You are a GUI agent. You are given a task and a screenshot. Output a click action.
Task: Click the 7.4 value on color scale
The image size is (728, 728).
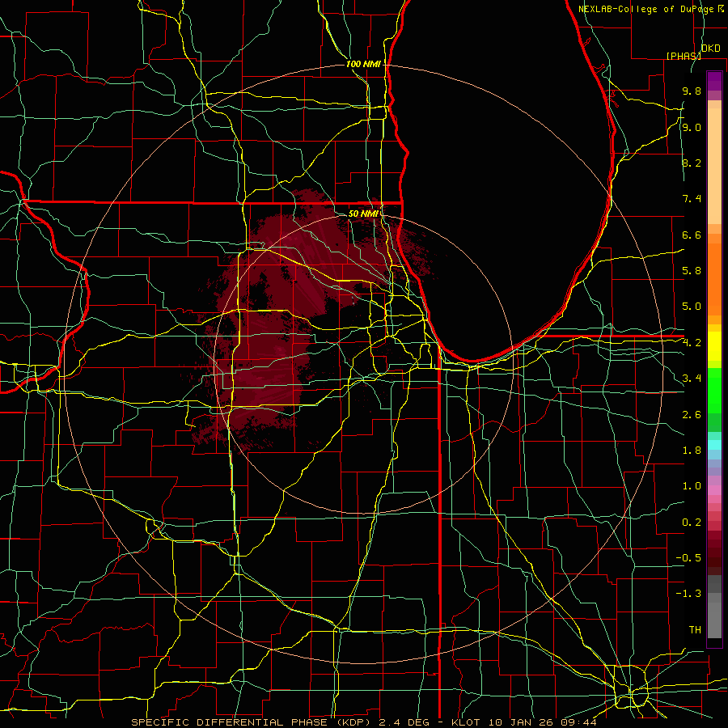692,199
